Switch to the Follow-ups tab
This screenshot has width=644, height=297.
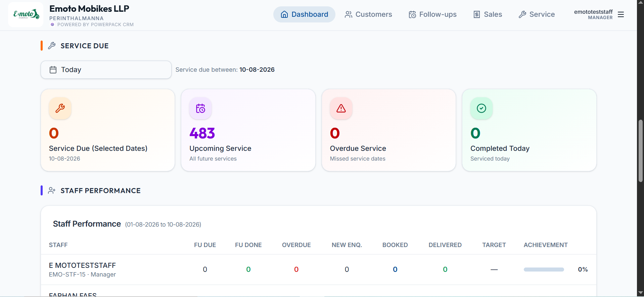432,14
